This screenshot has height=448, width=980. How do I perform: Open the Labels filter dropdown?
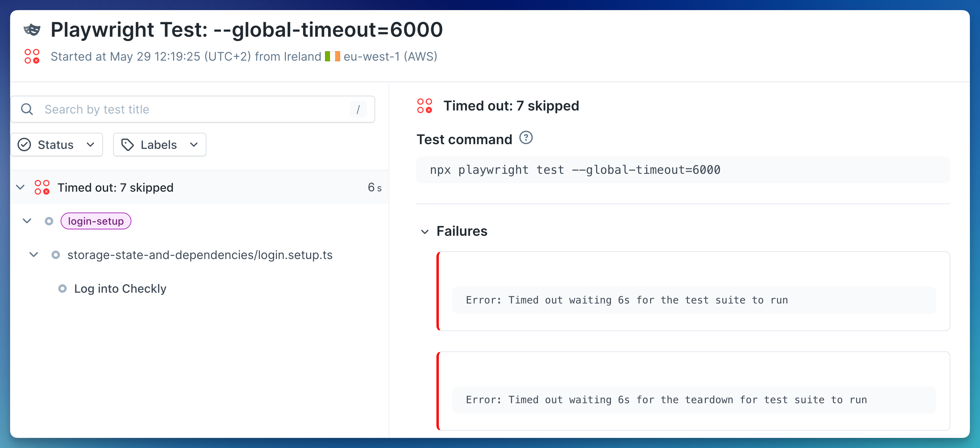[x=160, y=145]
